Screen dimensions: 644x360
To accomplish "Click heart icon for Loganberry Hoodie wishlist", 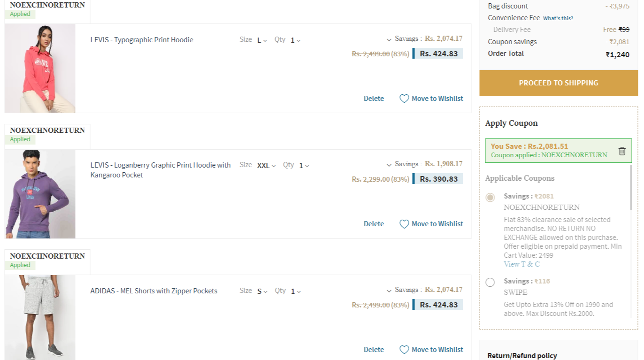I will click(404, 224).
